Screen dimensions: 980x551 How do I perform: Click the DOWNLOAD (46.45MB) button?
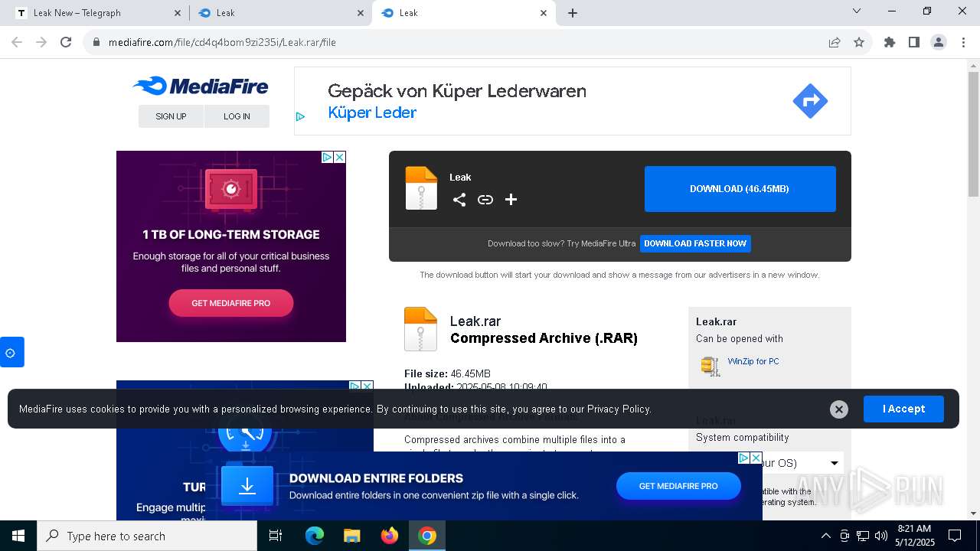click(740, 189)
